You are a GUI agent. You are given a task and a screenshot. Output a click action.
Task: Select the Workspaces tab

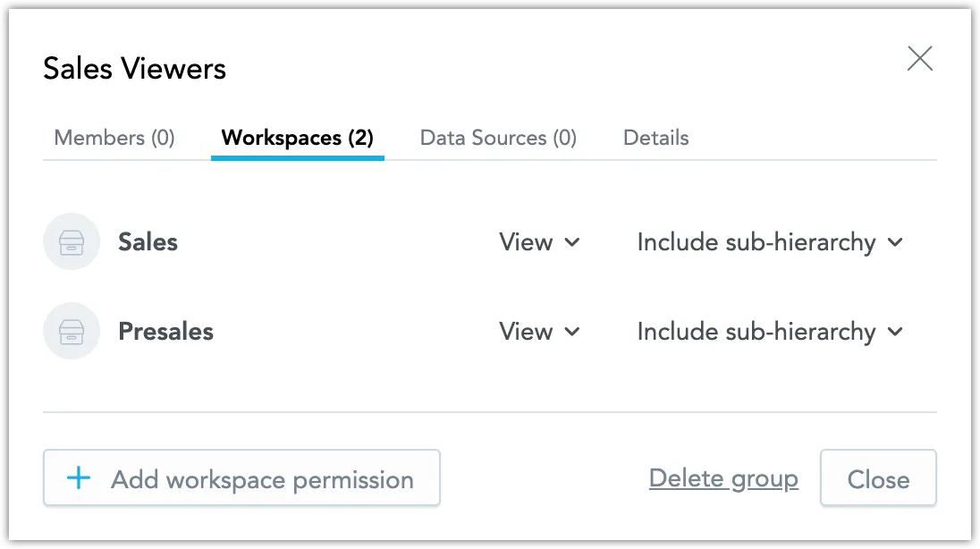pos(297,138)
